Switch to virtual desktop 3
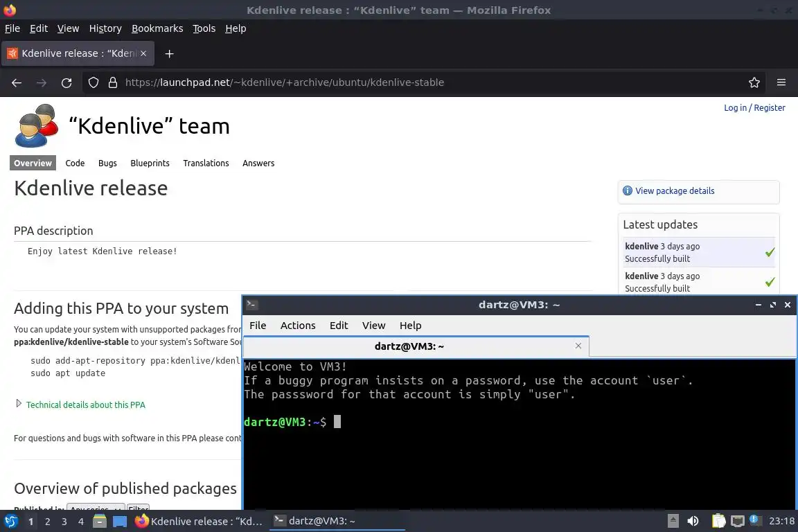Screen dimensions: 798x532 (x=64, y=522)
